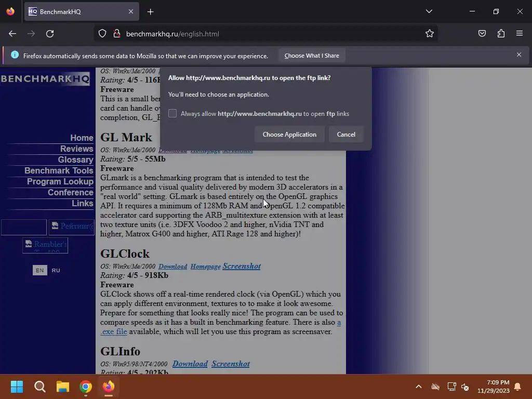Click the GLClock heading text
Screen dimensions: 532x399
click(x=125, y=254)
